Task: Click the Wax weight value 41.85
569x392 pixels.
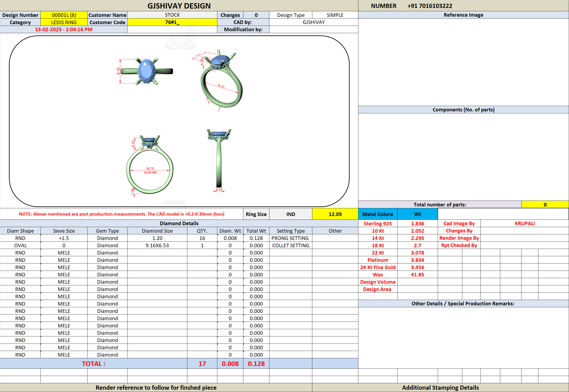Action: (417, 275)
